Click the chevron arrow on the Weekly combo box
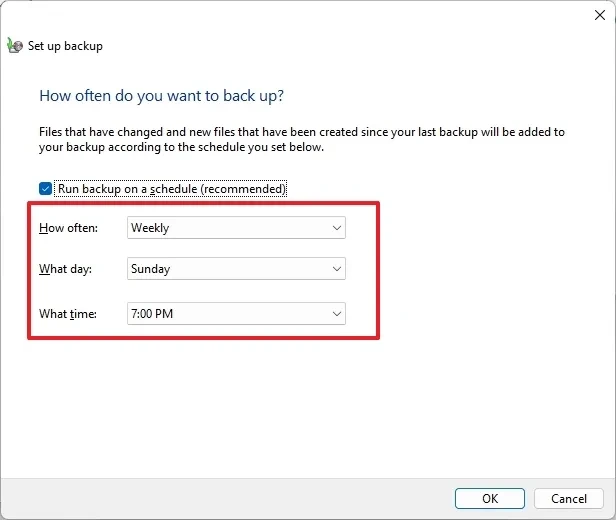Screen dimensions: 616x520 click(x=336, y=228)
